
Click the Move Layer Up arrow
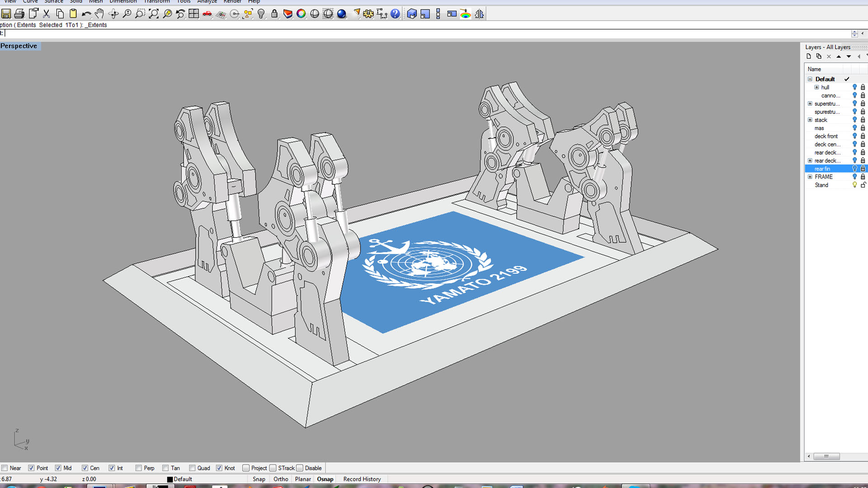coord(839,56)
